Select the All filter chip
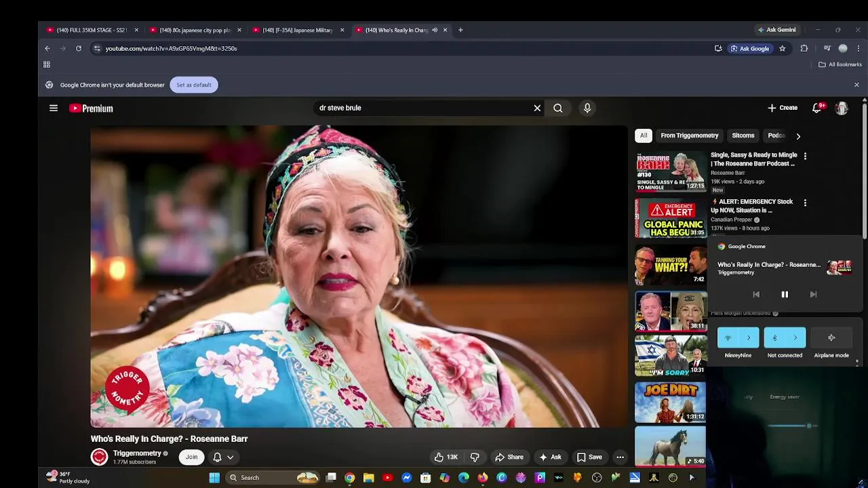This screenshot has width=868, height=488. coord(644,136)
